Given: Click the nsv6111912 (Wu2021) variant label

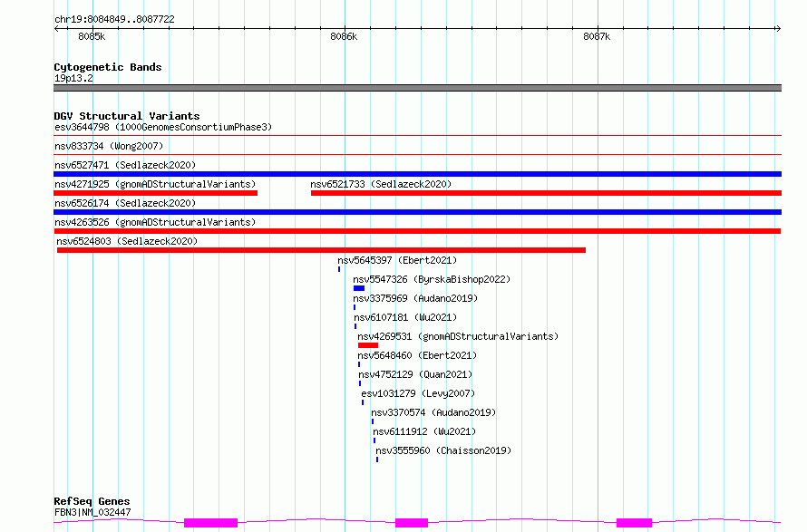Looking at the screenshot, I should pos(424,431).
